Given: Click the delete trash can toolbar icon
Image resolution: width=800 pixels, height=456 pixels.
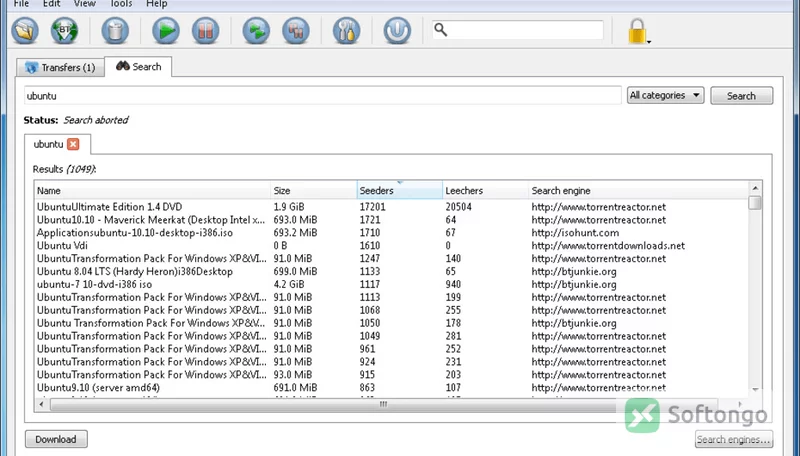Looking at the screenshot, I should click(x=115, y=31).
